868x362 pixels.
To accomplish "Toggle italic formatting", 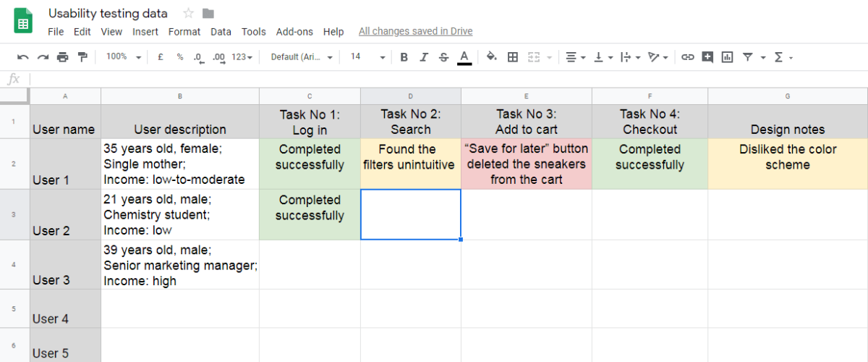I will coord(424,56).
